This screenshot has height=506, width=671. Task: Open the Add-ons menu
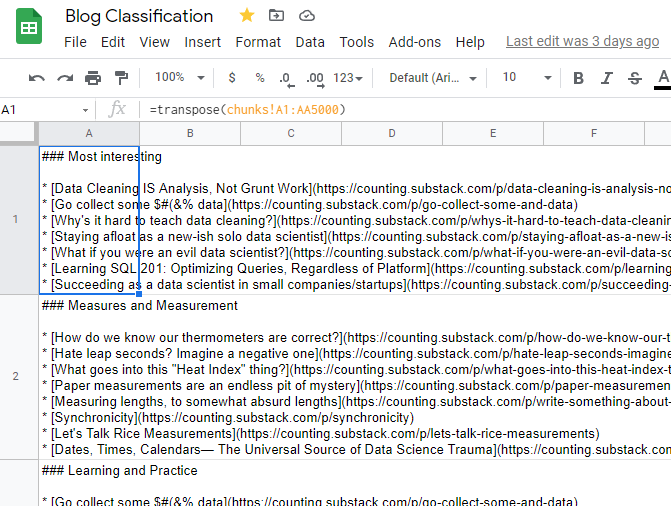pyautogui.click(x=414, y=42)
